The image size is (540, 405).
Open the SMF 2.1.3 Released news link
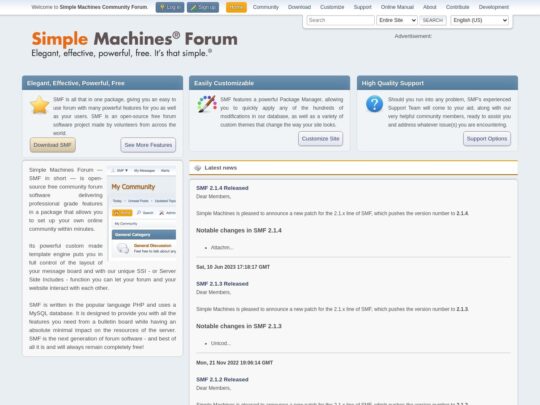point(222,284)
